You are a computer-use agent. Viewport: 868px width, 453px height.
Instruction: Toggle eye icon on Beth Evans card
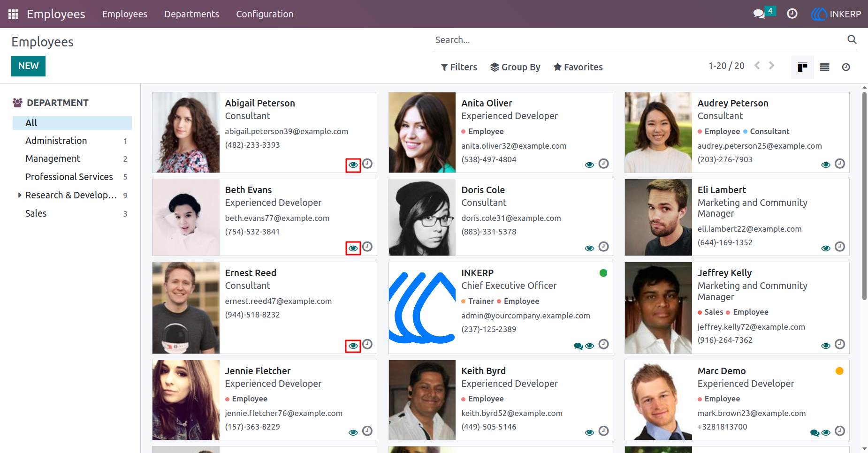[x=353, y=248]
